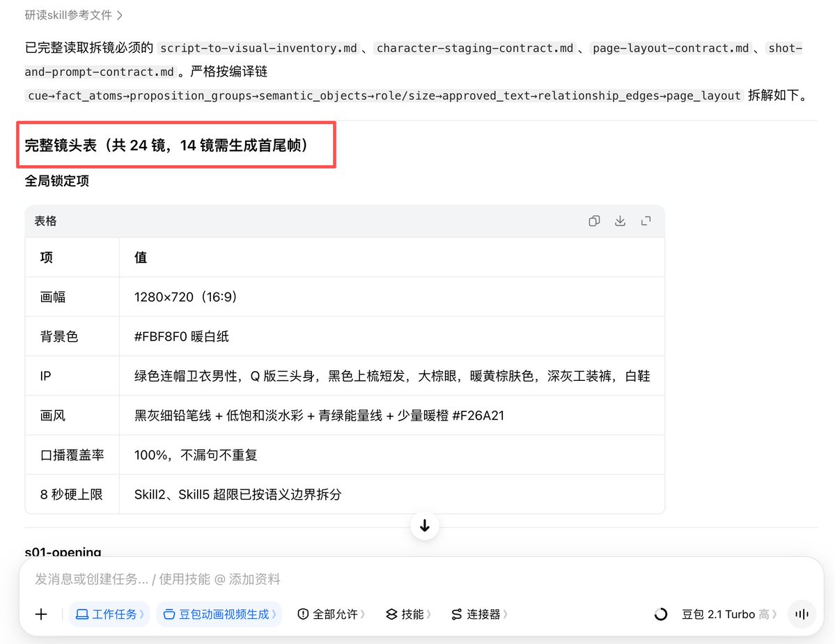Click the page-layout-contract.md file name
This screenshot has width=835, height=644.
(671, 48)
